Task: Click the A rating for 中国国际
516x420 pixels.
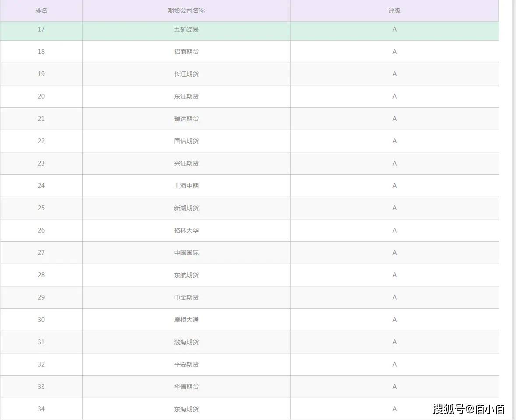Action: 395,253
